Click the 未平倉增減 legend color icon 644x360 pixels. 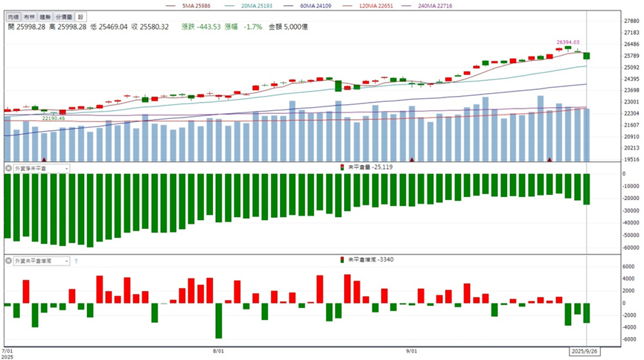(342, 260)
